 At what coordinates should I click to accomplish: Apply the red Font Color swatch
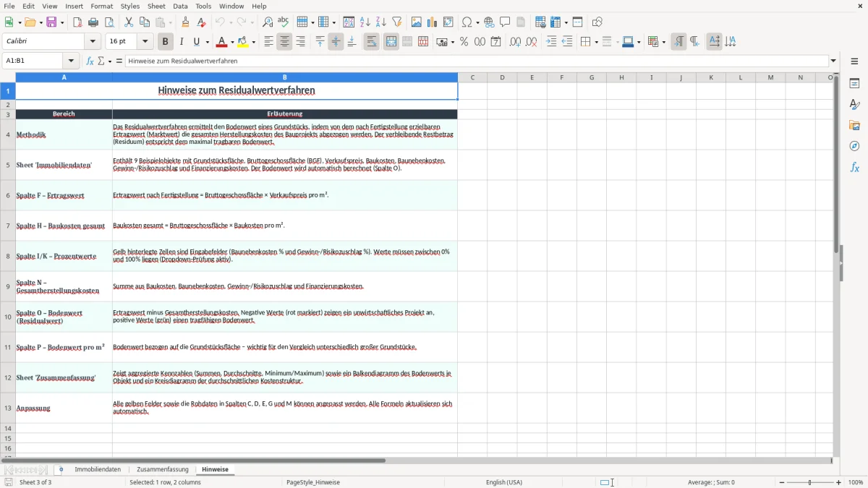click(x=221, y=42)
